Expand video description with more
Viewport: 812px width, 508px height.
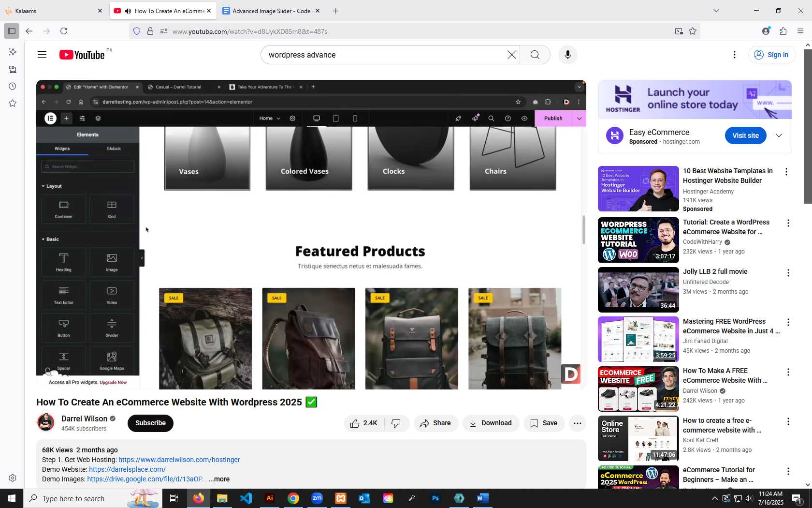(x=219, y=479)
